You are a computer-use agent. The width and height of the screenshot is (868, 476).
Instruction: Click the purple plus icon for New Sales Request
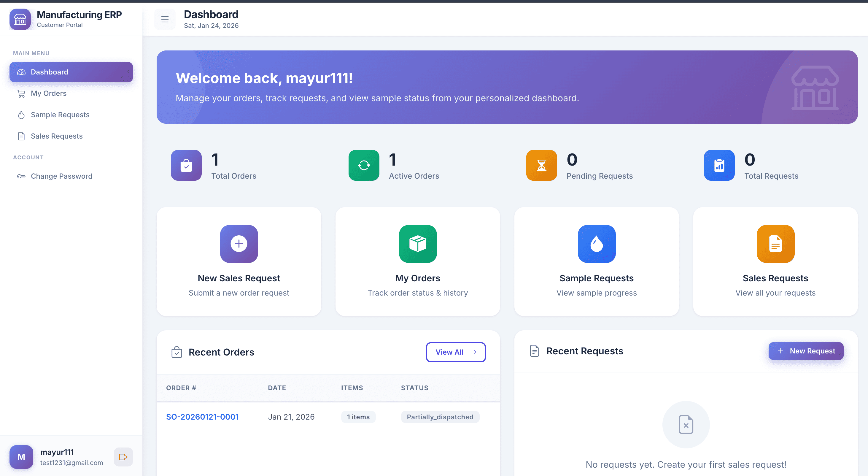(x=239, y=244)
